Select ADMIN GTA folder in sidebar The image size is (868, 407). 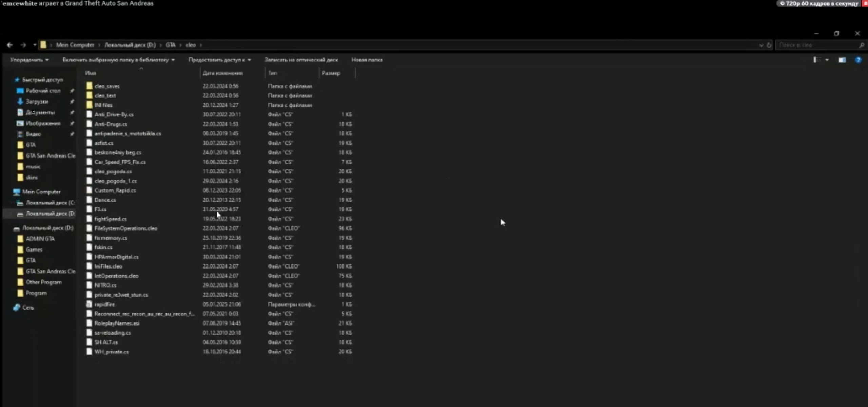click(x=40, y=239)
